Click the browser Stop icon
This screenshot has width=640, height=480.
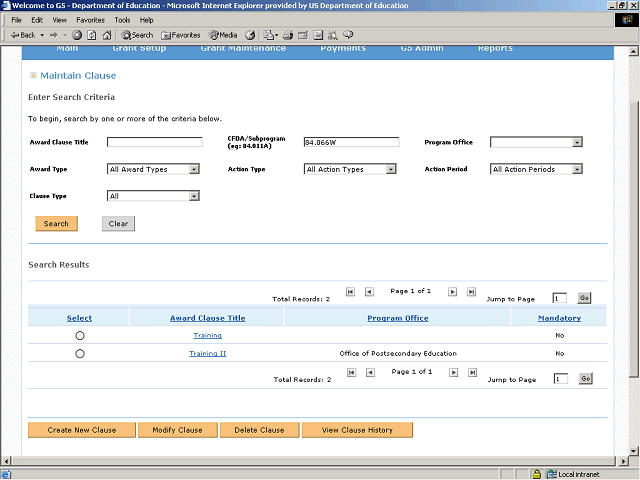pos(77,35)
